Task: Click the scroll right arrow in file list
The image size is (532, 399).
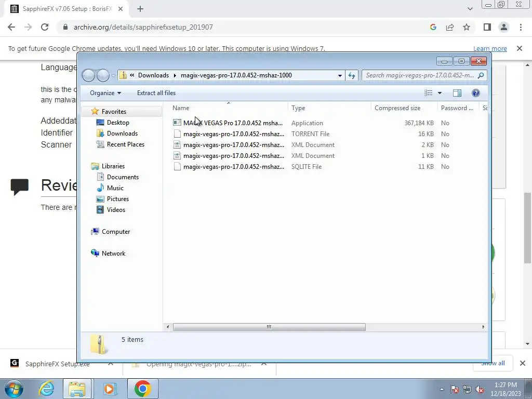Action: tap(484, 327)
